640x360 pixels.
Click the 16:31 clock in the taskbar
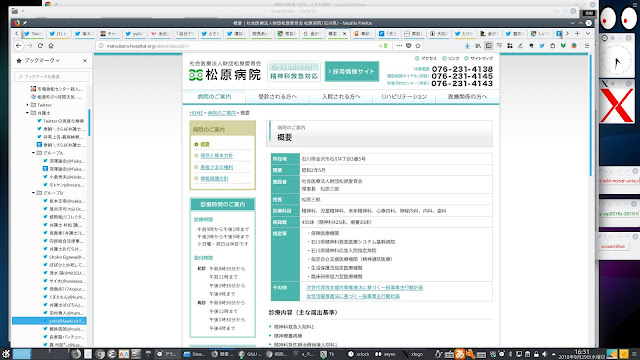(582, 354)
